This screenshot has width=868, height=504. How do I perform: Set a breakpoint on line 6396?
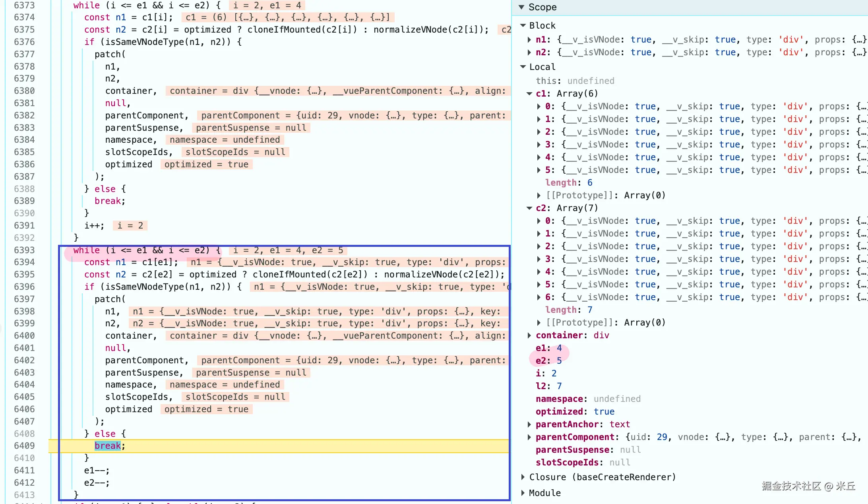click(24, 287)
